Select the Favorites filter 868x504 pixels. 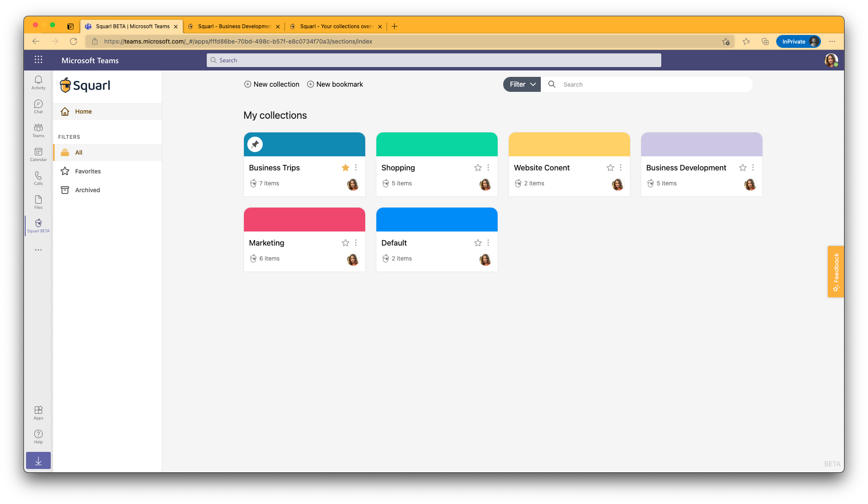tap(108, 171)
